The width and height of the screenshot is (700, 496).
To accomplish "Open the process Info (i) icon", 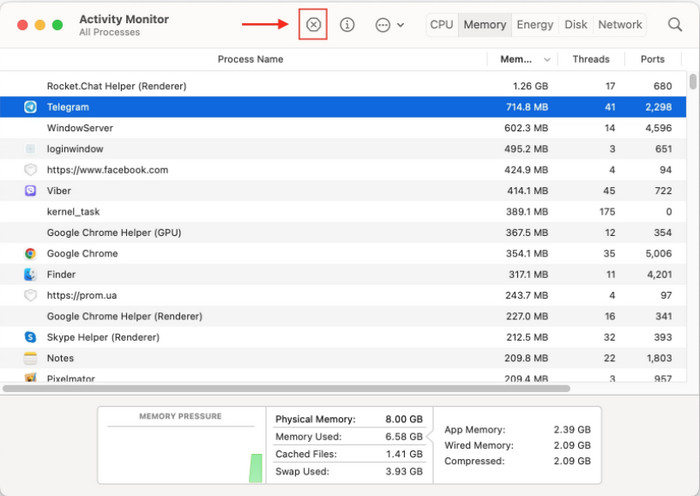I will click(347, 25).
